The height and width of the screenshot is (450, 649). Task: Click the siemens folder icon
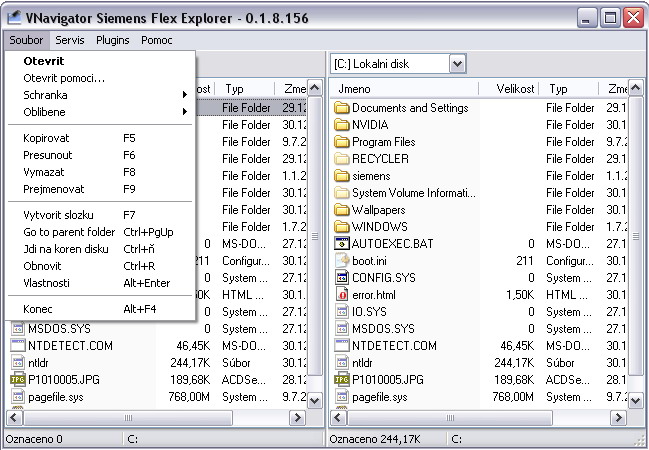click(341, 176)
